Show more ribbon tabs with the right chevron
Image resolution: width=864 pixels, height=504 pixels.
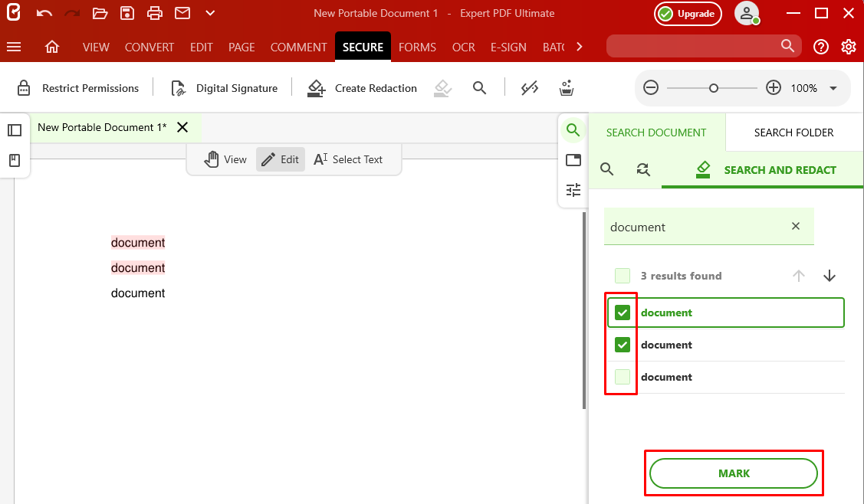point(579,47)
